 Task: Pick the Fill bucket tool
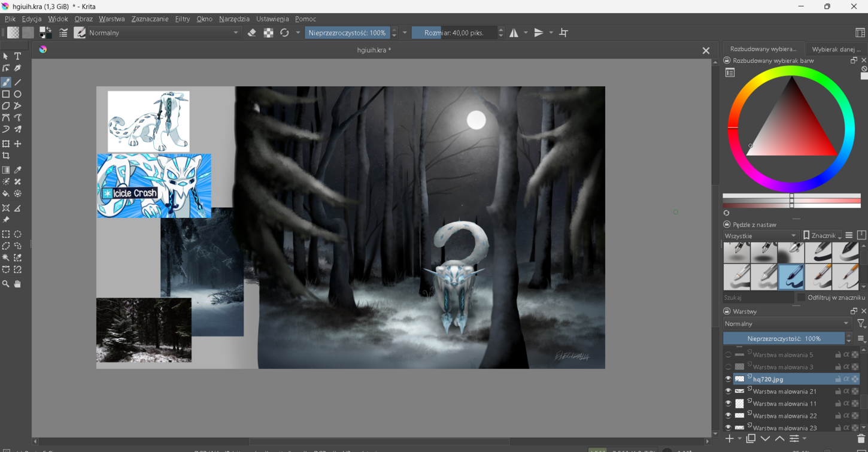[x=6, y=194]
